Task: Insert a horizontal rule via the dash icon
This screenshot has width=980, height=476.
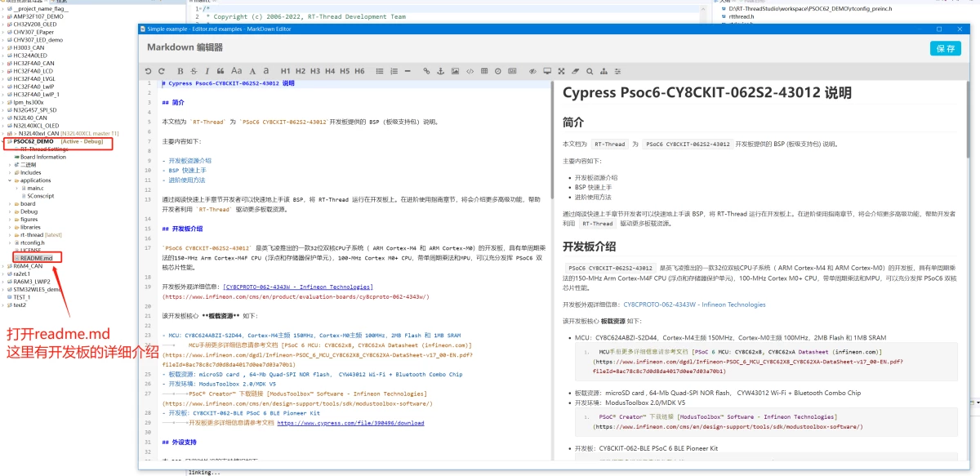Action: [x=408, y=71]
